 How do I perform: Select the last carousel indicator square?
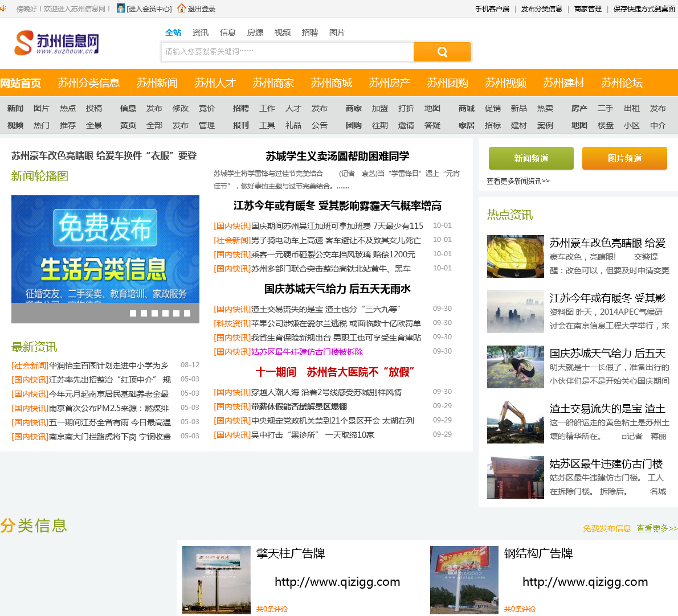pos(187,313)
